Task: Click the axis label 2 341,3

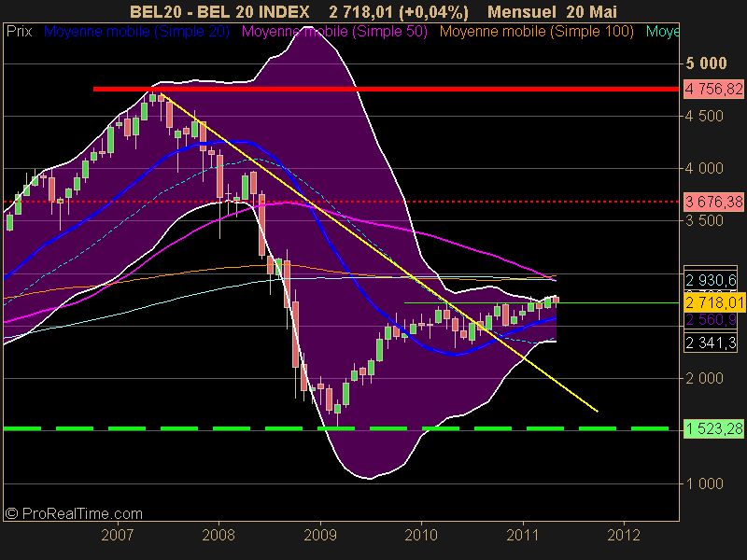Action: click(x=711, y=343)
